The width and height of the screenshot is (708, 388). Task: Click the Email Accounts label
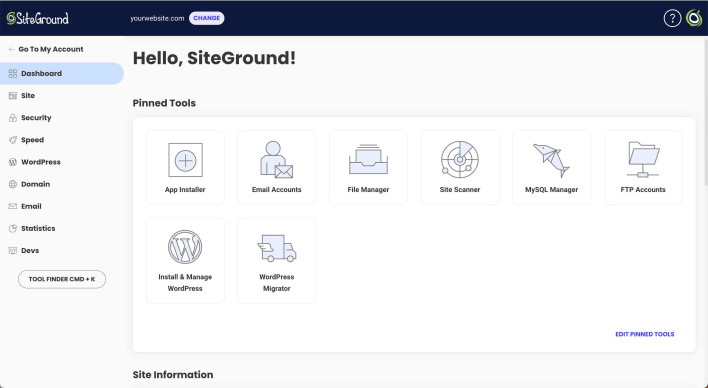(x=276, y=190)
